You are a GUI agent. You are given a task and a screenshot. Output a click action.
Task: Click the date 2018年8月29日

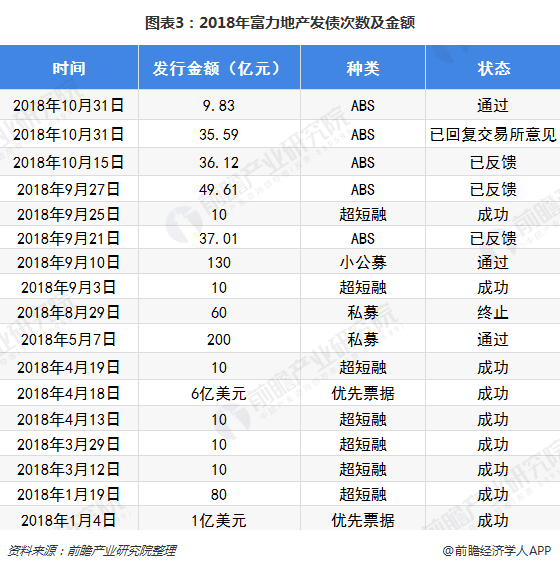click(69, 312)
